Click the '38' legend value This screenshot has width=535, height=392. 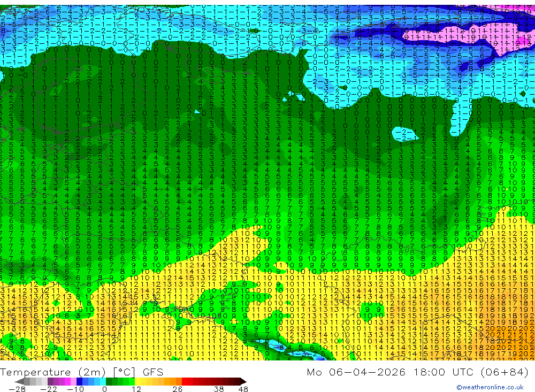pos(219,389)
